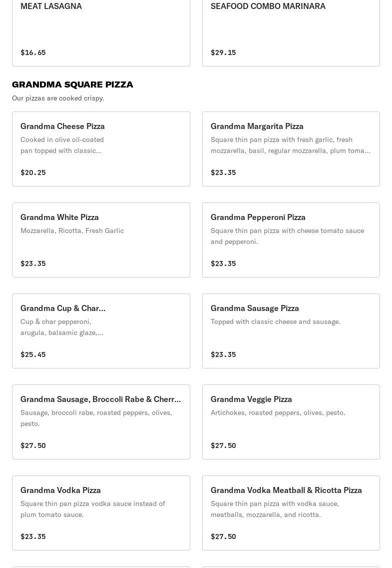Select Grandma Sausage Pizza

coord(291,331)
